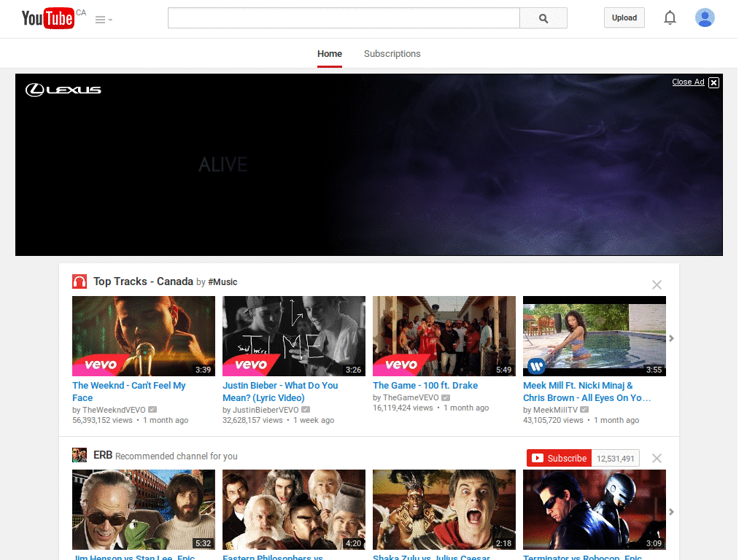Open JustinBieberVEVO channel

tap(266, 410)
